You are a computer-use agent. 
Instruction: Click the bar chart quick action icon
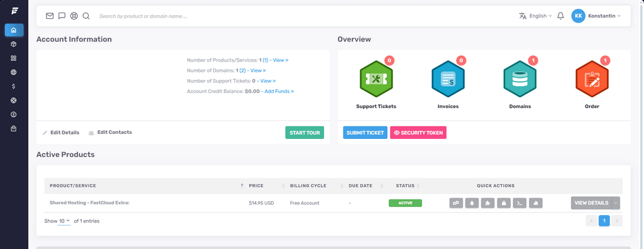536,203
